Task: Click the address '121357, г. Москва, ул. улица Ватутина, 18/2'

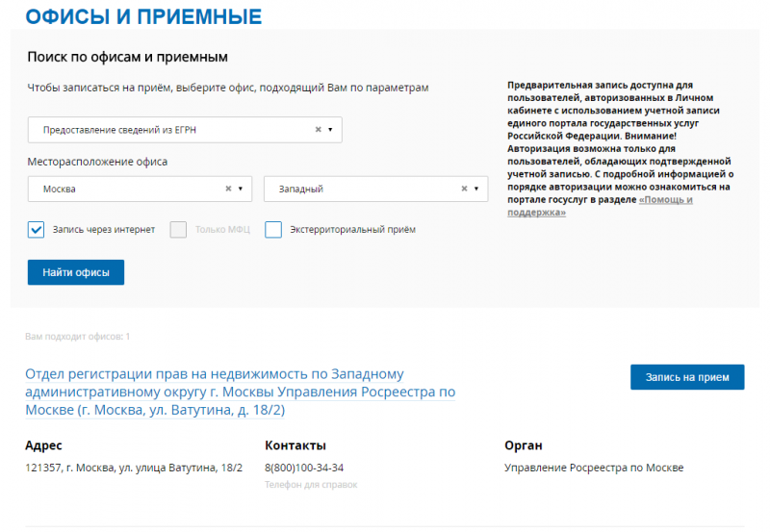Action: [x=134, y=468]
